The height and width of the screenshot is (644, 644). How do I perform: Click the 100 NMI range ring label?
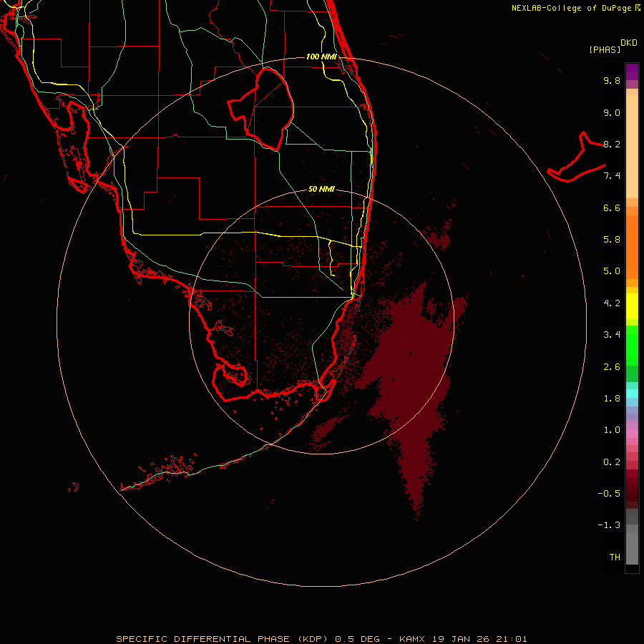pyautogui.click(x=321, y=57)
